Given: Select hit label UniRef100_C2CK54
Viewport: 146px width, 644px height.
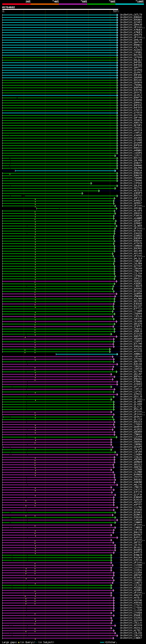Looking at the screenshot, I should point(131,437).
